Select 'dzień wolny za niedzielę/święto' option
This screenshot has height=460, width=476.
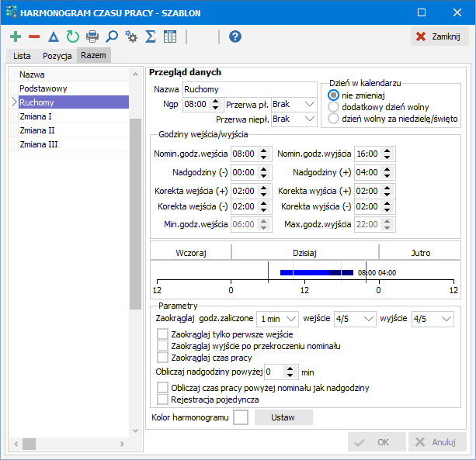tap(333, 119)
